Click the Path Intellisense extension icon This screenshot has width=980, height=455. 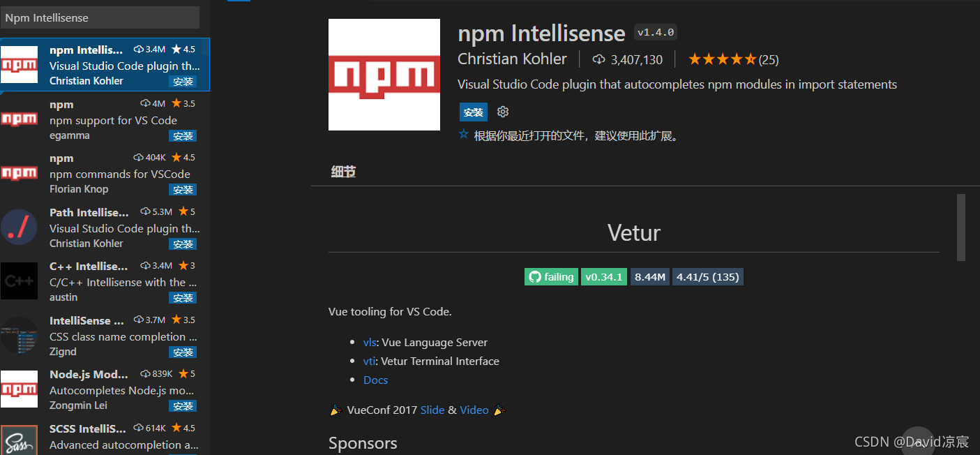coord(20,227)
